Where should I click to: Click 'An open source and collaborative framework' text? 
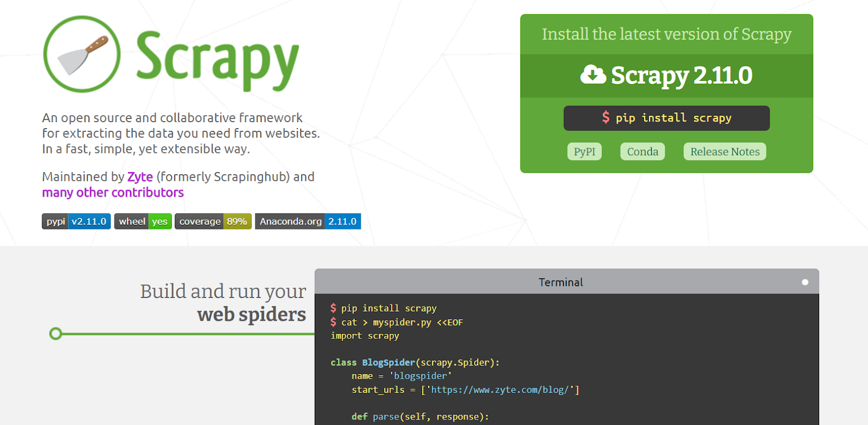click(173, 118)
